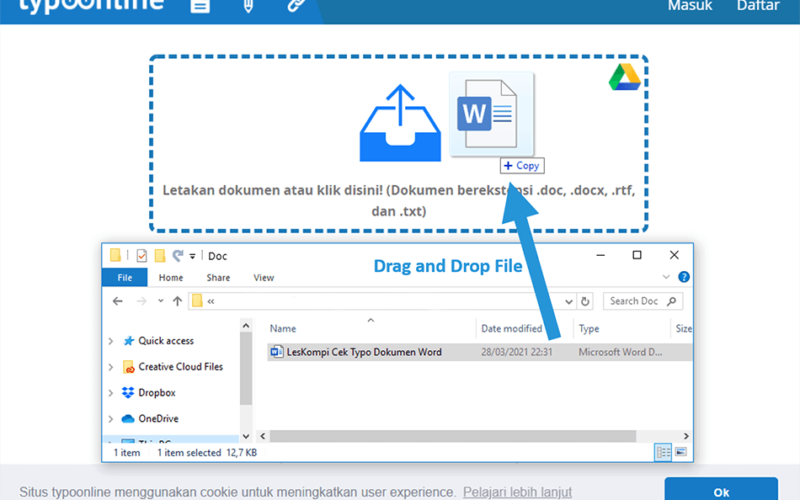This screenshot has width=800, height=500.
Task: Switch to the View ribbon tab
Action: pyautogui.click(x=263, y=278)
